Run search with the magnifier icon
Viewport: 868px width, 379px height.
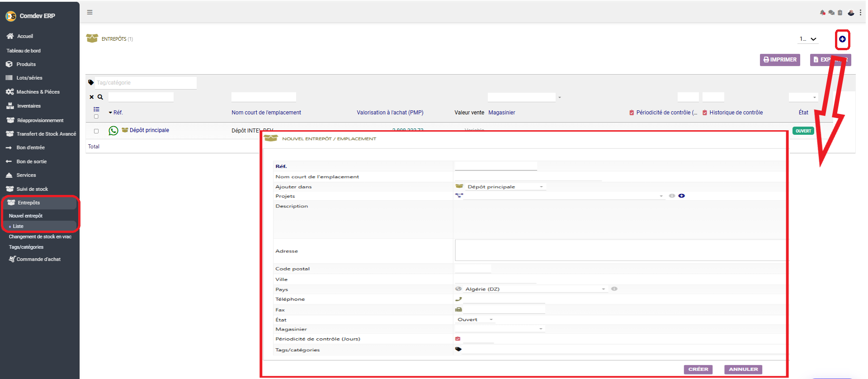pos(100,97)
